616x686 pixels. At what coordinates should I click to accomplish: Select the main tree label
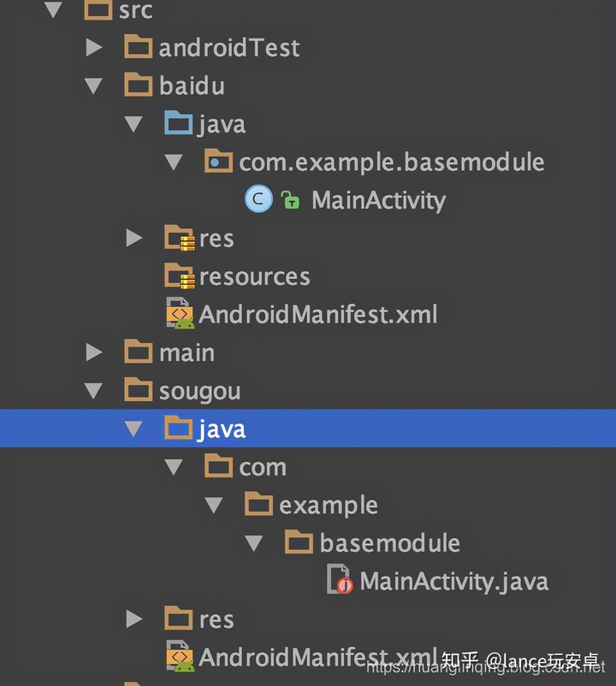pyautogui.click(x=187, y=352)
